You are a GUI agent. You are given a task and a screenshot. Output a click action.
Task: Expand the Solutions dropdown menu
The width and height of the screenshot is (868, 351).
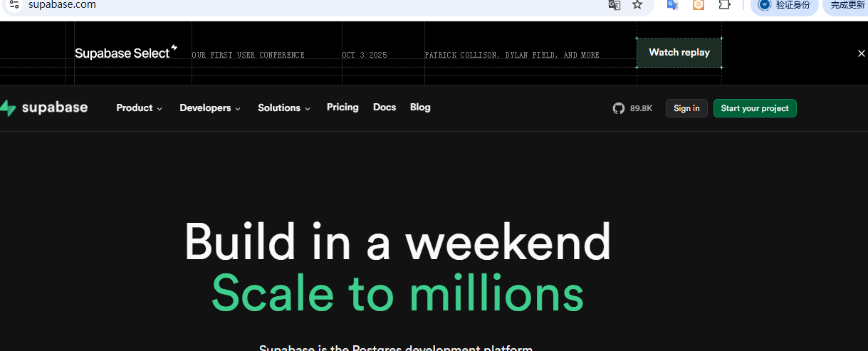pyautogui.click(x=283, y=108)
